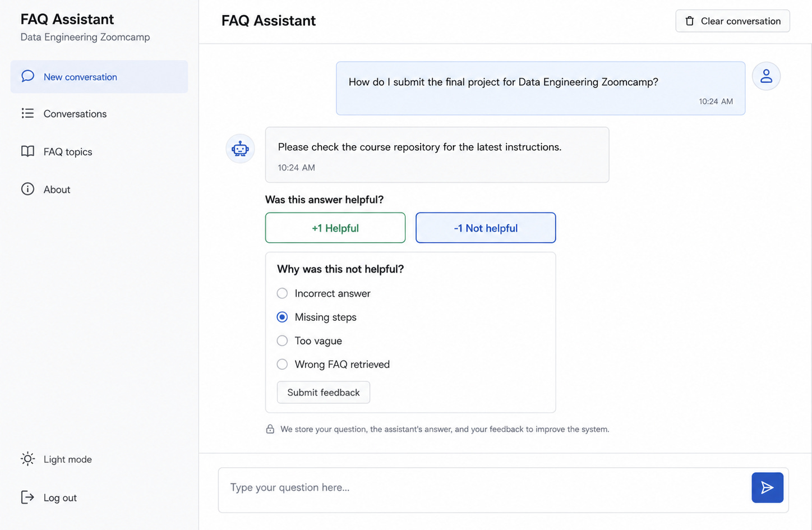
Task: Click the speech bubble icon beside New conversation
Action: (27, 76)
